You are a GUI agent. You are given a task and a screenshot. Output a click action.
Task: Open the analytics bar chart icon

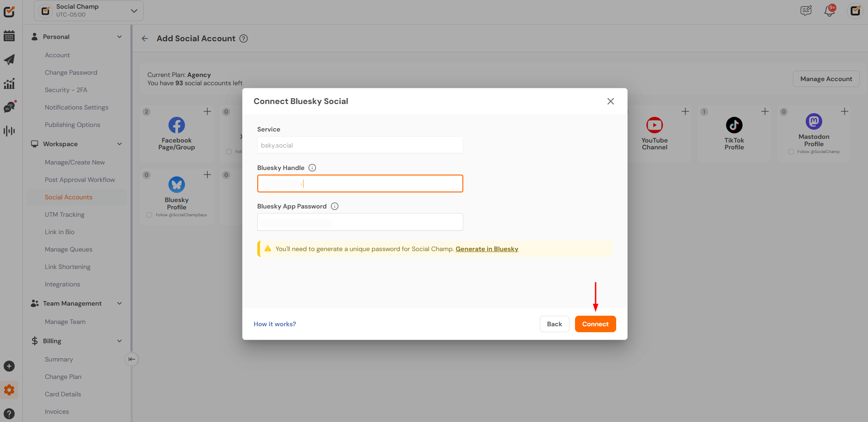point(9,83)
